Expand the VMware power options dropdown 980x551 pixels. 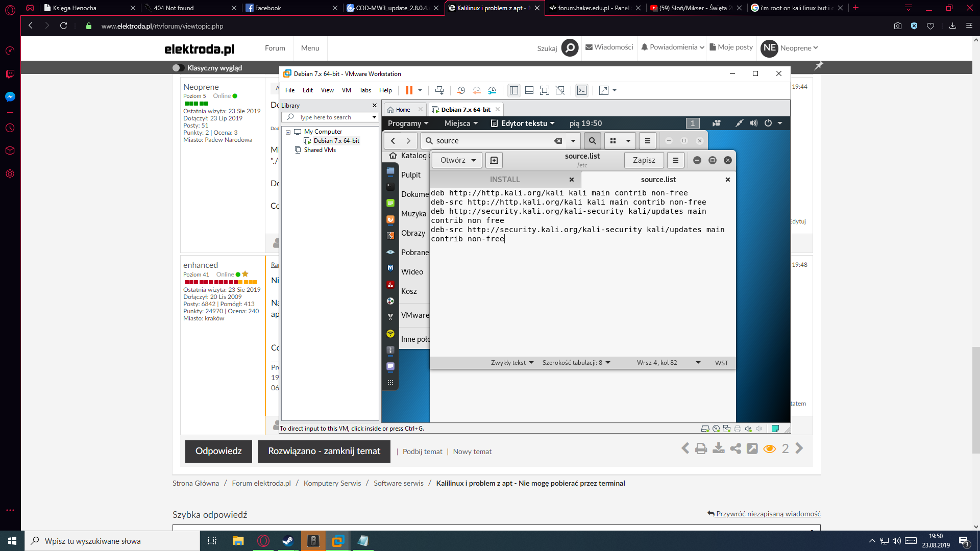click(x=420, y=90)
